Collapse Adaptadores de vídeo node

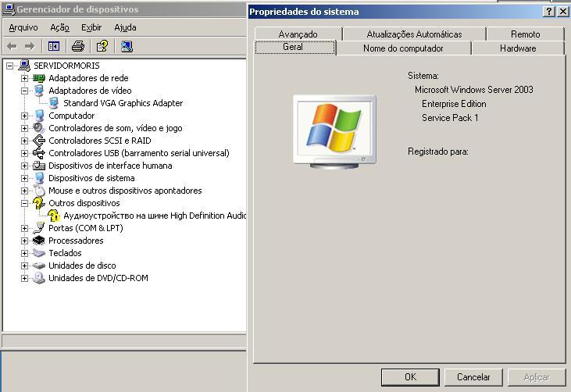(x=24, y=91)
